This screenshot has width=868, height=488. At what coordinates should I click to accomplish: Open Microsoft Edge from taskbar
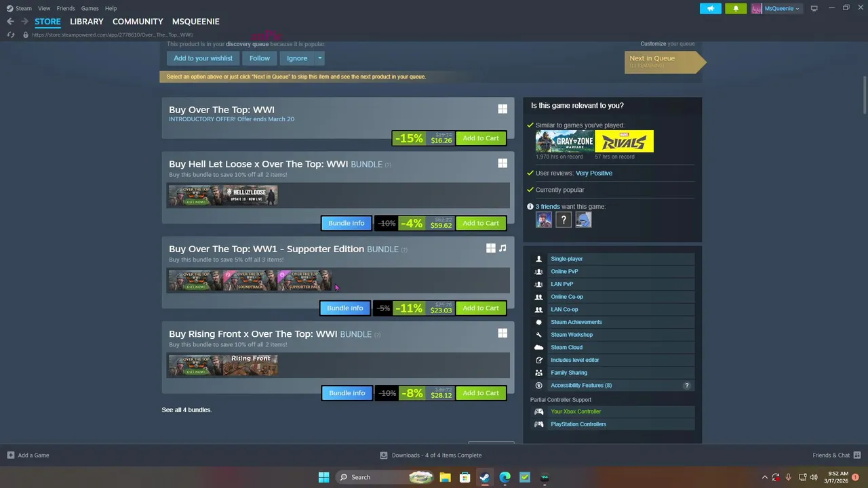pos(505,477)
